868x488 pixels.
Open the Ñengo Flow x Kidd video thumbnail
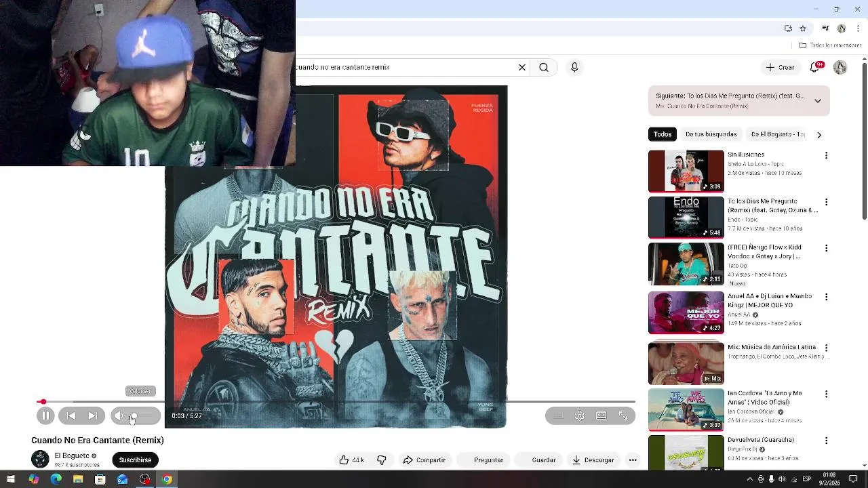tap(686, 264)
